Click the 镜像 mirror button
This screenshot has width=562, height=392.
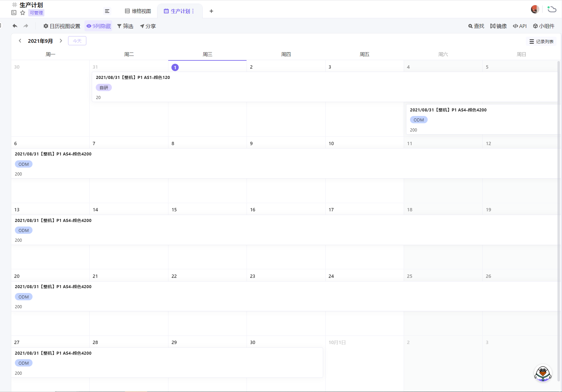point(498,26)
